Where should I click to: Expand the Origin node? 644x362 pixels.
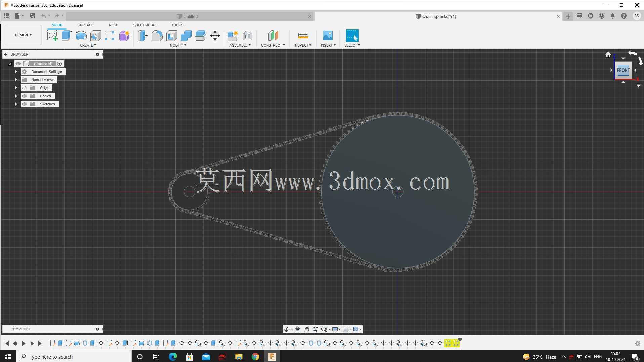[x=15, y=88]
